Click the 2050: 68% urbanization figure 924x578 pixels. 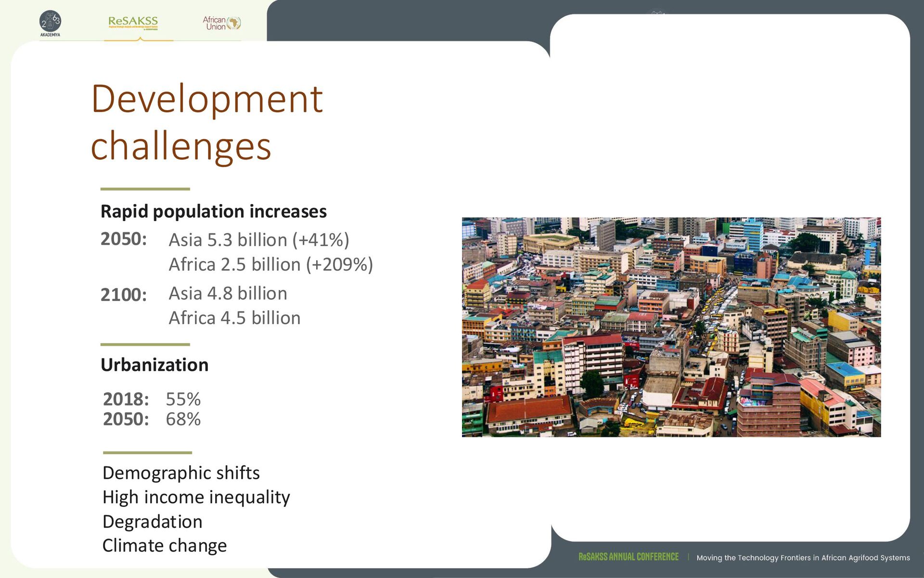click(152, 419)
